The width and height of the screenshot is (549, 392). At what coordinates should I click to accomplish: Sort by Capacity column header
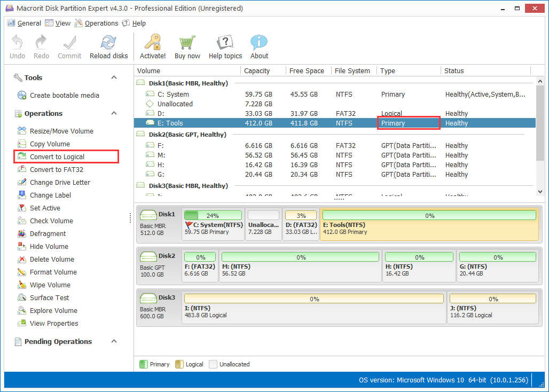click(263, 70)
